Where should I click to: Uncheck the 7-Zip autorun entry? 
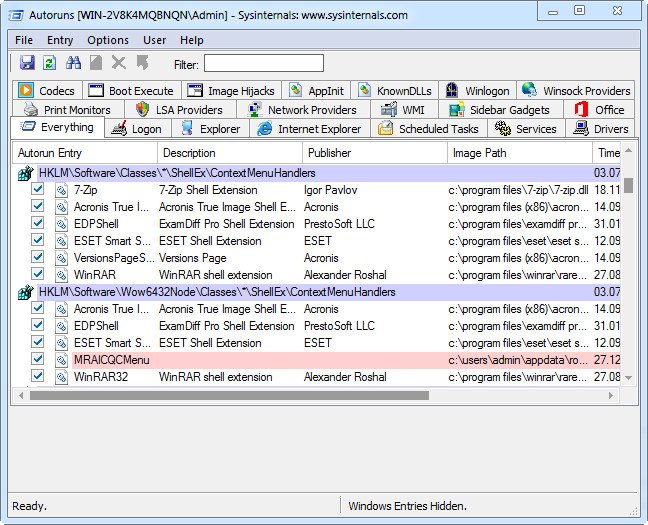38,189
